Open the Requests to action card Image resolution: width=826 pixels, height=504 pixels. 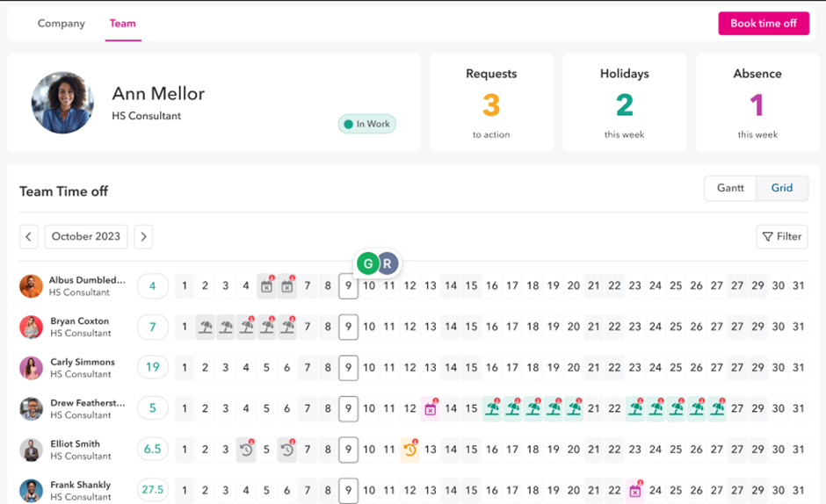click(x=490, y=103)
